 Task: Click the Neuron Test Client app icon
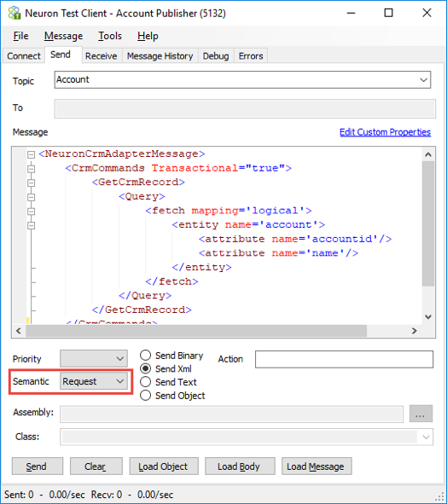point(15,13)
